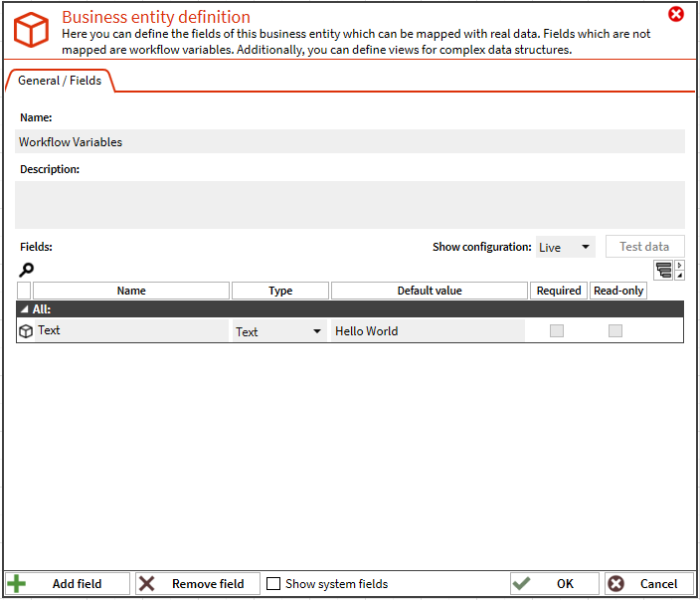Select the General / Fields tab
Screen dimensions: 700x600
point(60,81)
